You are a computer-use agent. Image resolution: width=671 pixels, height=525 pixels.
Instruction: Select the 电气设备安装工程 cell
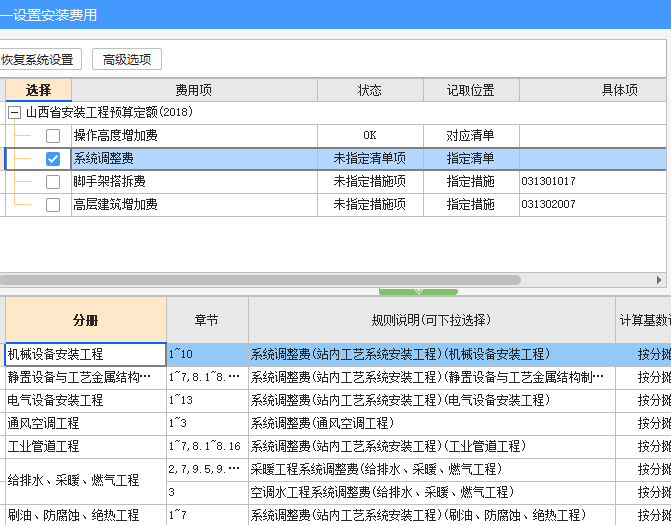[x=86, y=400]
